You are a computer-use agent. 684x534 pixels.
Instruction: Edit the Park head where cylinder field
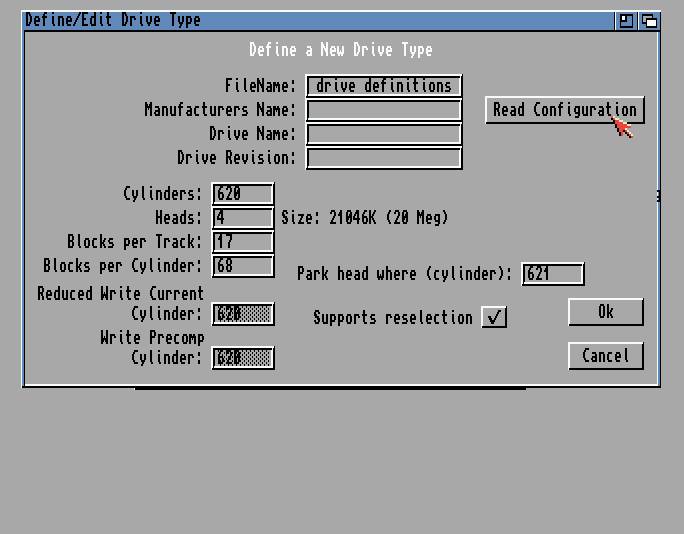click(x=552, y=274)
